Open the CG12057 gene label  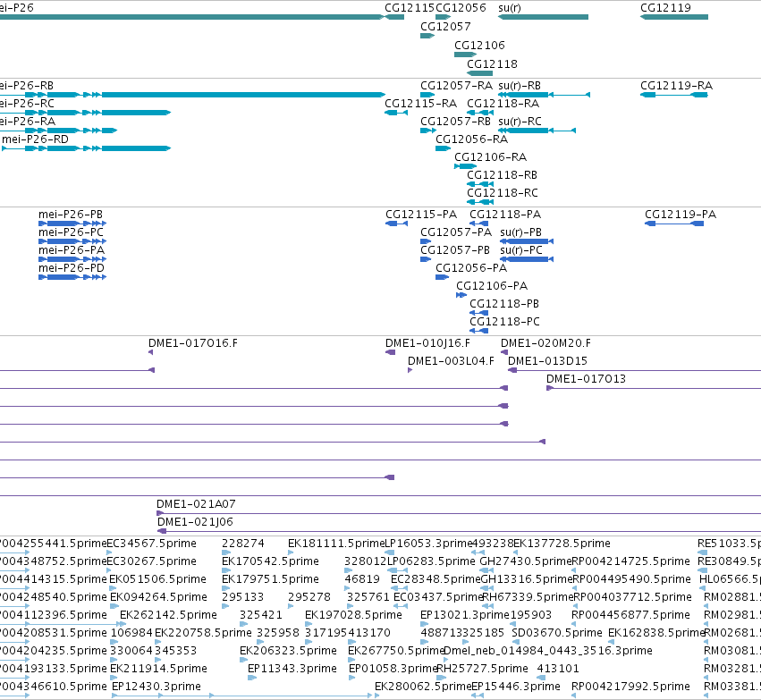tap(445, 27)
